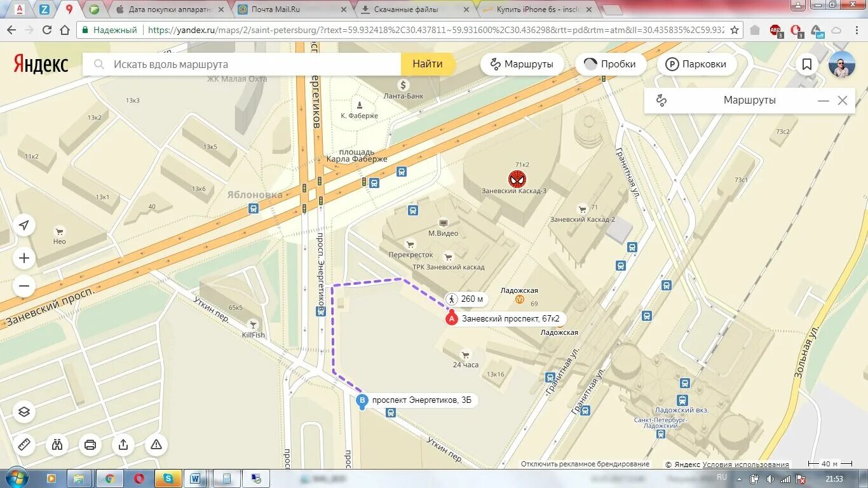
Task: Open street panoramas via binoculars icon
Action: tap(57, 445)
